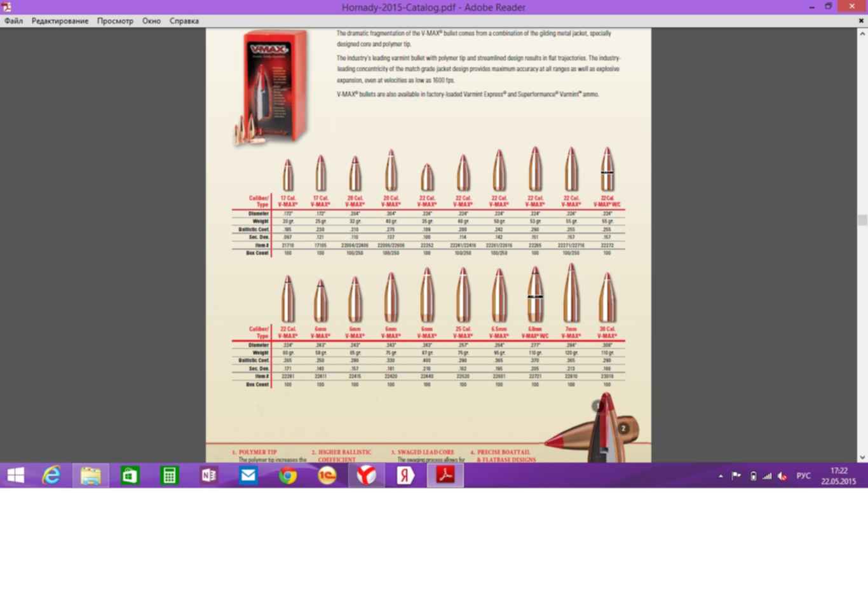Open Calculator from the taskbar
Screen dimensions: 868x610
pyautogui.click(x=170, y=475)
